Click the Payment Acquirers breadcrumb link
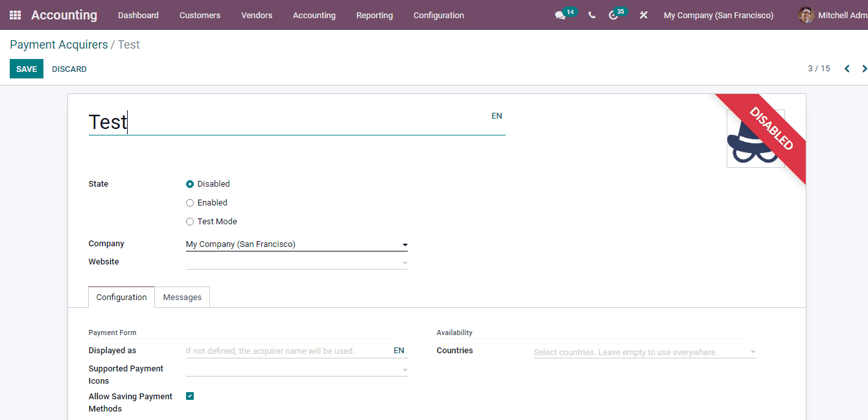Viewport: 868px width, 420px height. tap(58, 44)
